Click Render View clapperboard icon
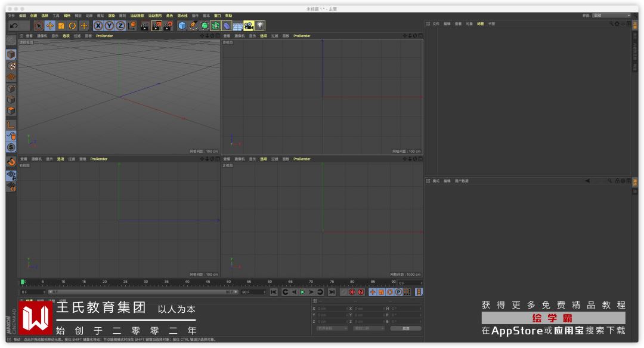644x348 pixels. [x=145, y=26]
